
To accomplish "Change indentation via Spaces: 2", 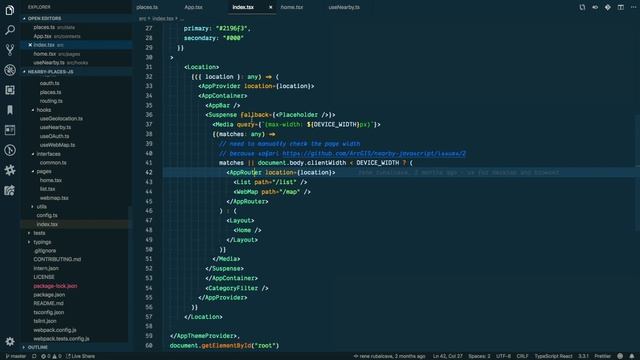I will [x=479, y=356].
